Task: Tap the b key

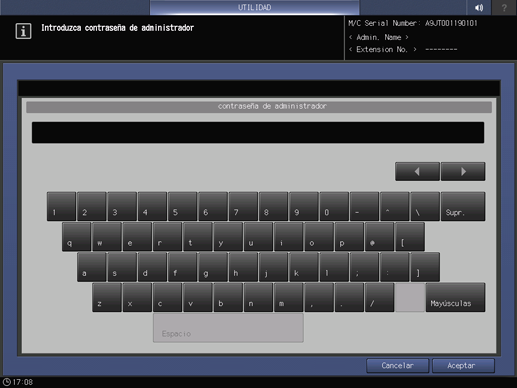Action: 228,297
